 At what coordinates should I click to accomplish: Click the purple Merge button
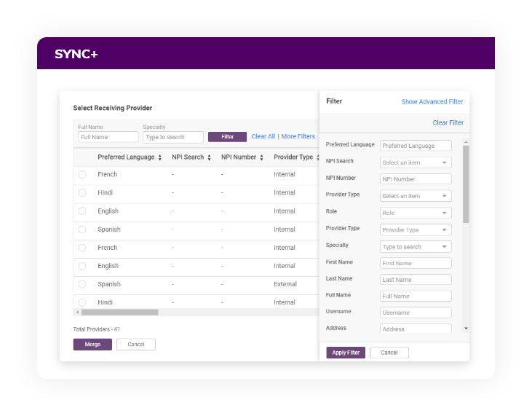point(92,345)
